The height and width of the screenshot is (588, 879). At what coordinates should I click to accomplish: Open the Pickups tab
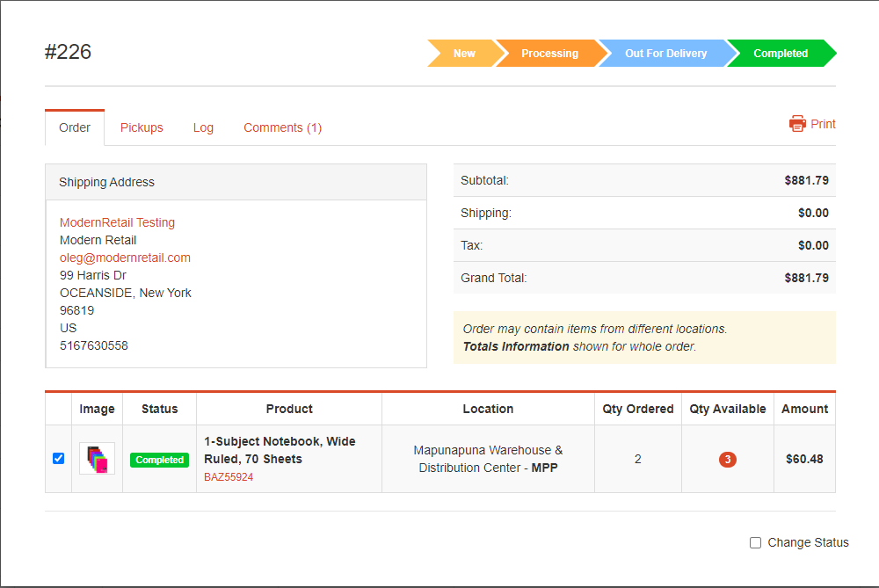(142, 127)
